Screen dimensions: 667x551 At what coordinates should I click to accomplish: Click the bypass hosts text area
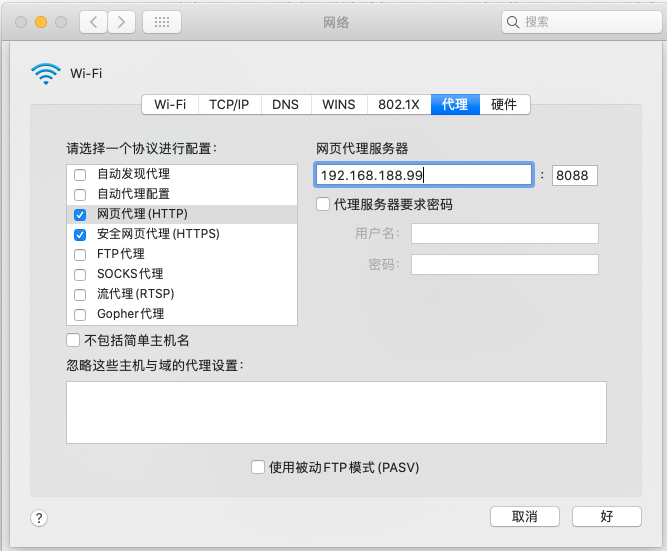[x=336, y=411]
